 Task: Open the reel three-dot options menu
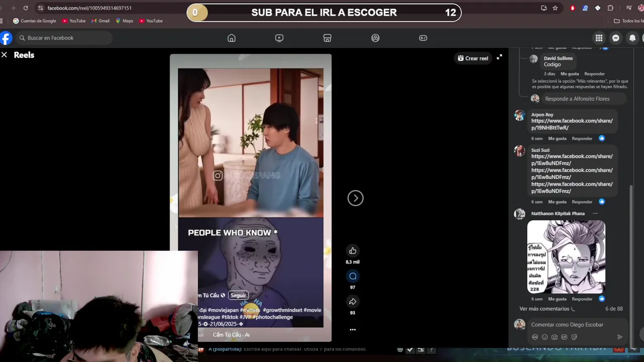coord(353,330)
